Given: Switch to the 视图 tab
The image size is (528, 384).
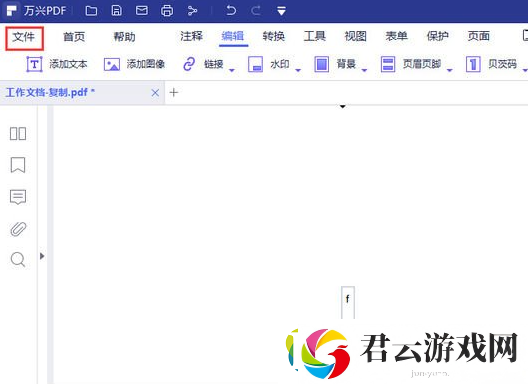Looking at the screenshot, I should coord(356,36).
